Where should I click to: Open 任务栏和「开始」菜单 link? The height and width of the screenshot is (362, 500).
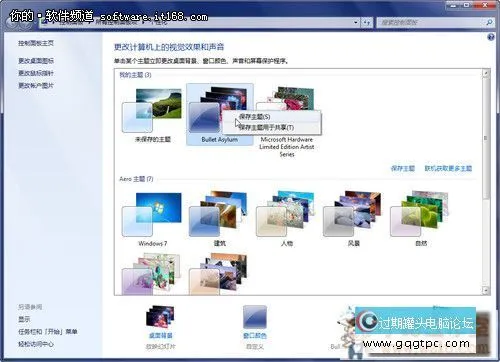[48, 332]
